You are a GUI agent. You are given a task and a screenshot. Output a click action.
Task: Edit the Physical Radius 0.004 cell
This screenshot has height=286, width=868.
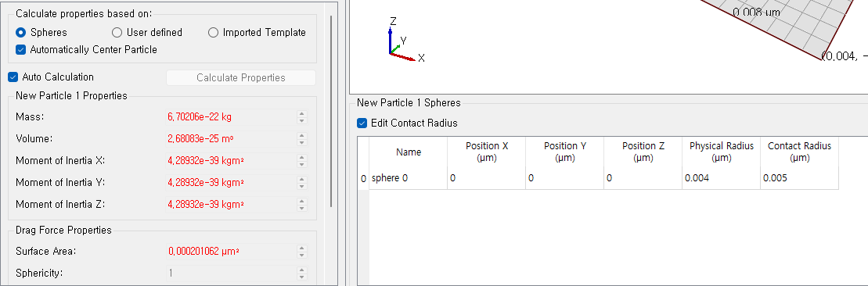[721, 179]
